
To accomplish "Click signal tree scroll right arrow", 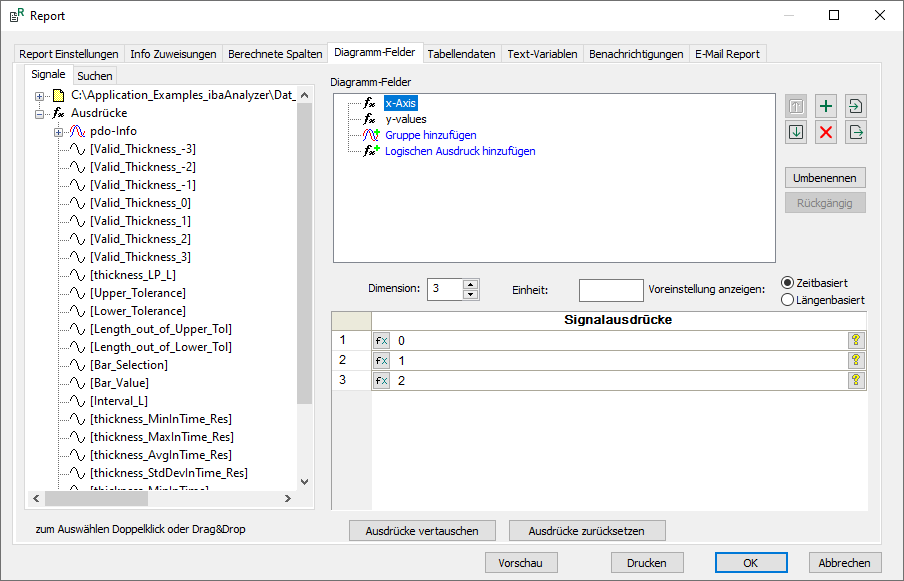I will [288, 499].
